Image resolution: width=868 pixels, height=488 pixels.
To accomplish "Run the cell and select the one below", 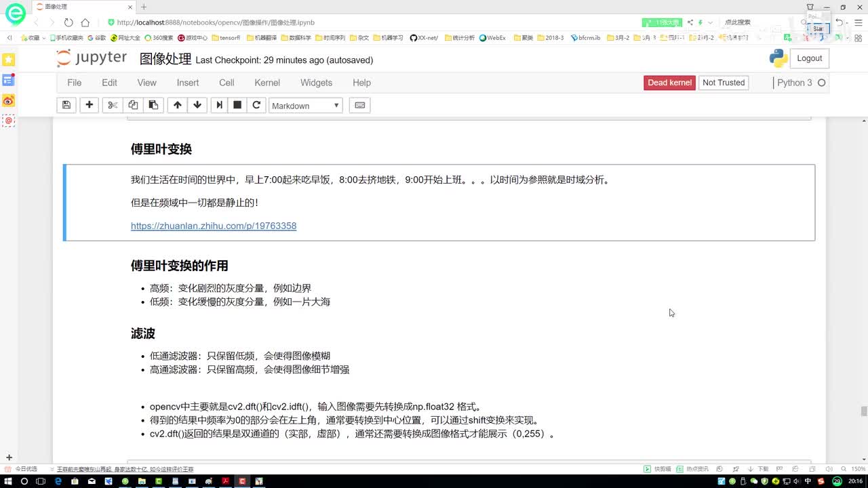I will [219, 105].
